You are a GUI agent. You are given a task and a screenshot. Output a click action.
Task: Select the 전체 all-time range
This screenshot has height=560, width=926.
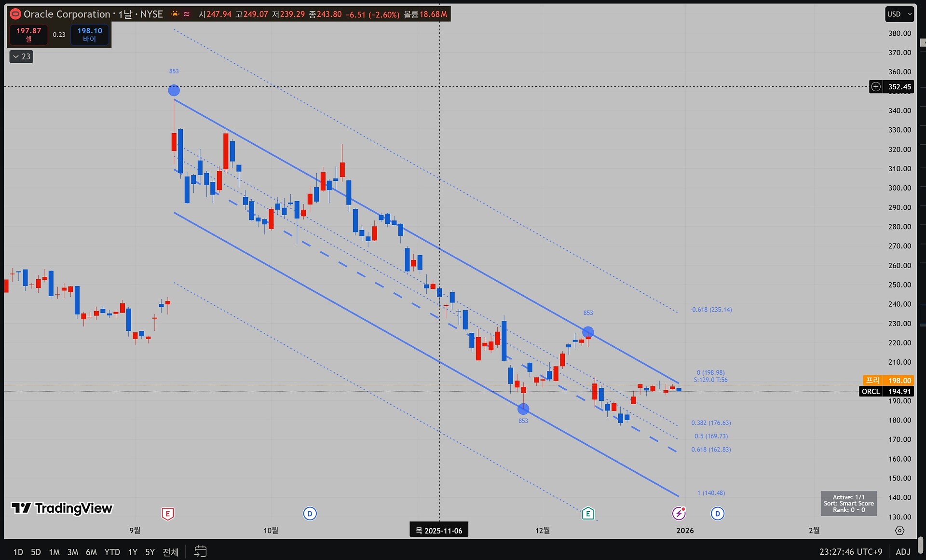[x=171, y=552]
